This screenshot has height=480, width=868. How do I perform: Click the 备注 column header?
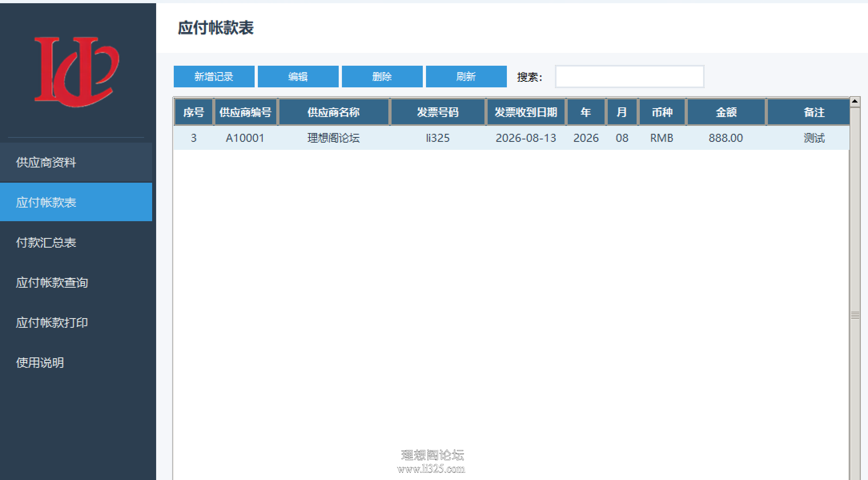(x=809, y=112)
